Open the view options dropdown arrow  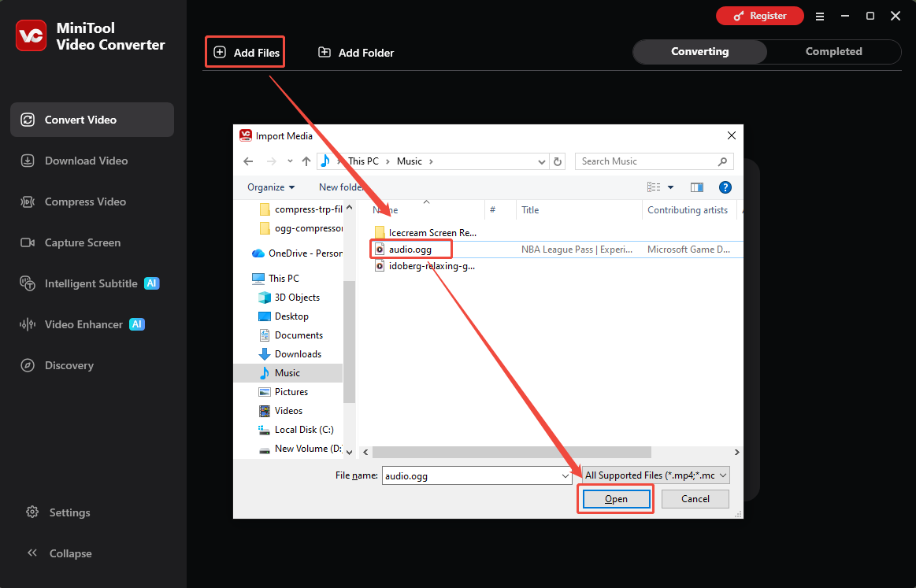(670, 187)
